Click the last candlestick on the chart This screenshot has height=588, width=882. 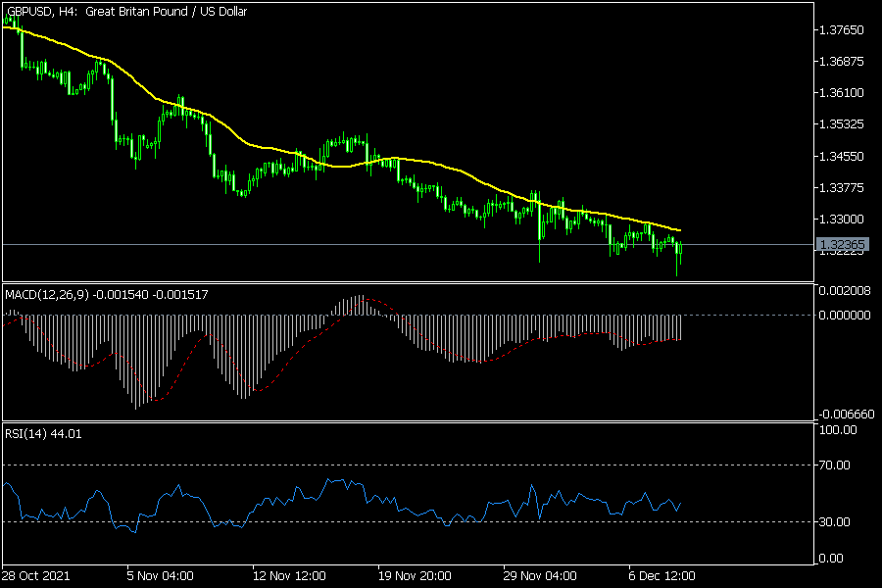(681, 248)
